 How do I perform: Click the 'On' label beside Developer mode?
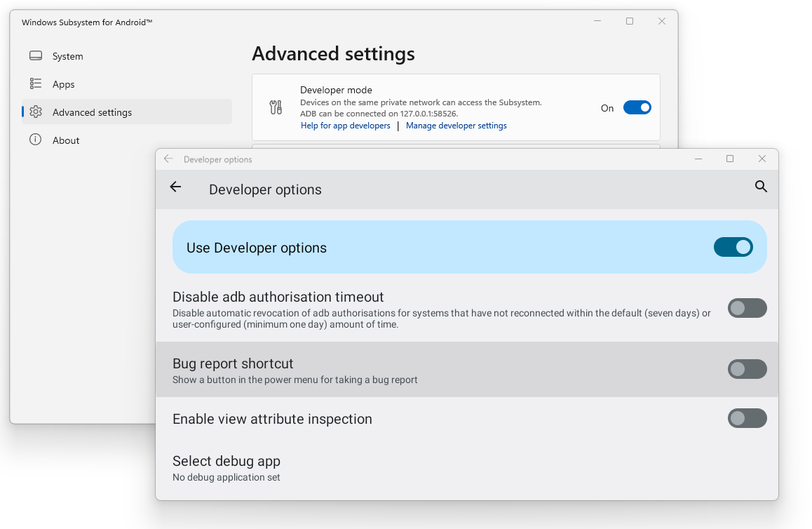pyautogui.click(x=607, y=108)
